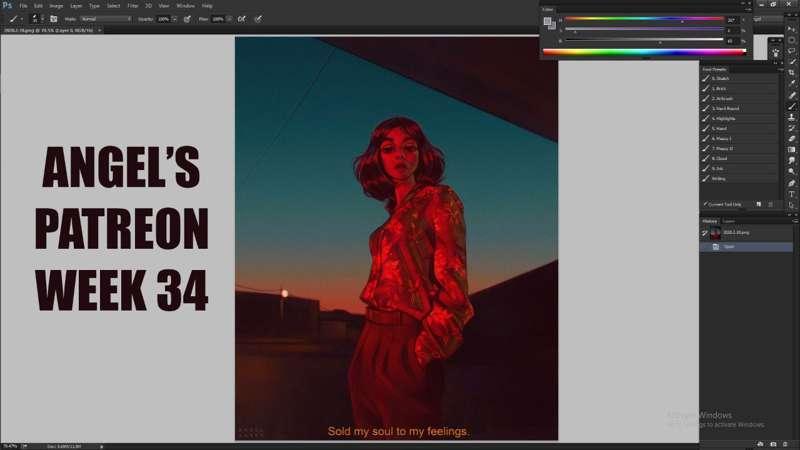The height and width of the screenshot is (450, 800).
Task: Open History panel menu
Action: point(795,221)
